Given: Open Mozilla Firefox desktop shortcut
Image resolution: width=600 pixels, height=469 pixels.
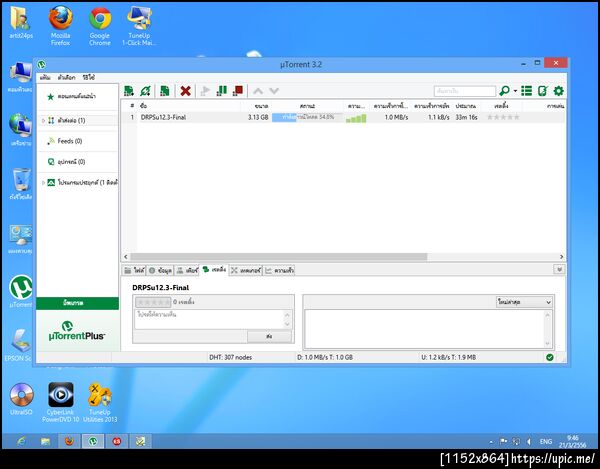Looking at the screenshot, I should click(60, 25).
